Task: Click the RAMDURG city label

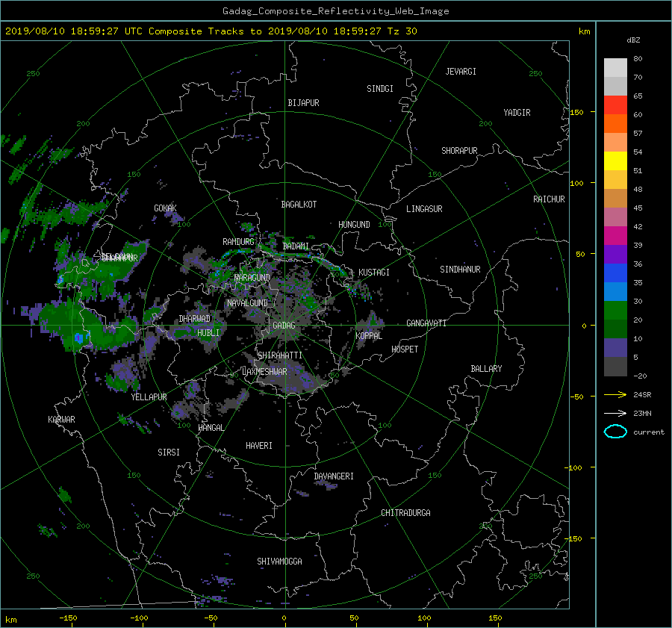Action: pos(238,242)
